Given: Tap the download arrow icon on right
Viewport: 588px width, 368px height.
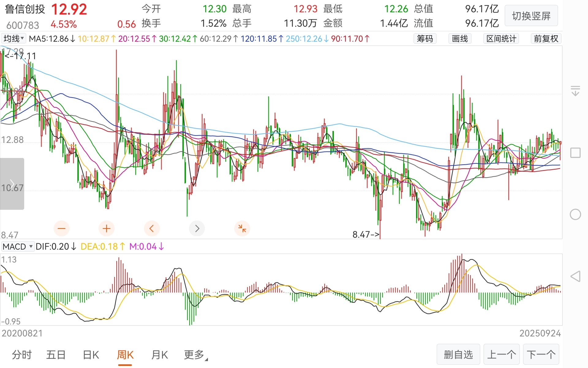Looking at the screenshot, I should point(575,91).
